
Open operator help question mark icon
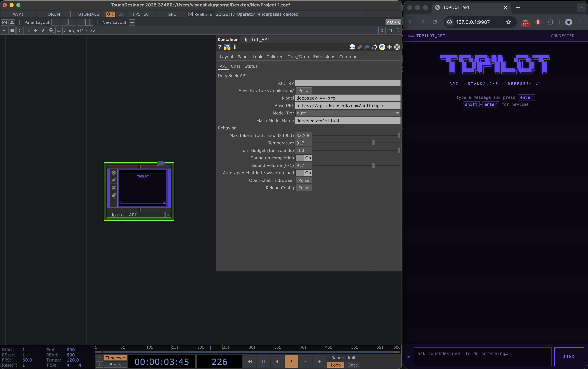pos(220,47)
